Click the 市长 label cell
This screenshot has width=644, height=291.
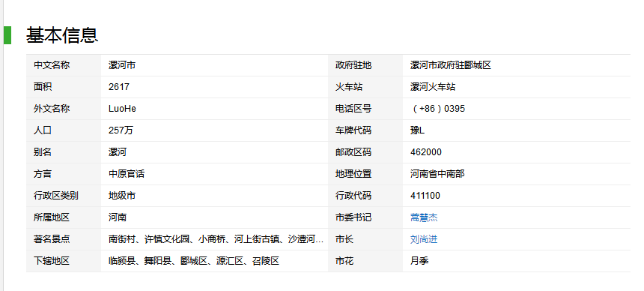pos(365,239)
